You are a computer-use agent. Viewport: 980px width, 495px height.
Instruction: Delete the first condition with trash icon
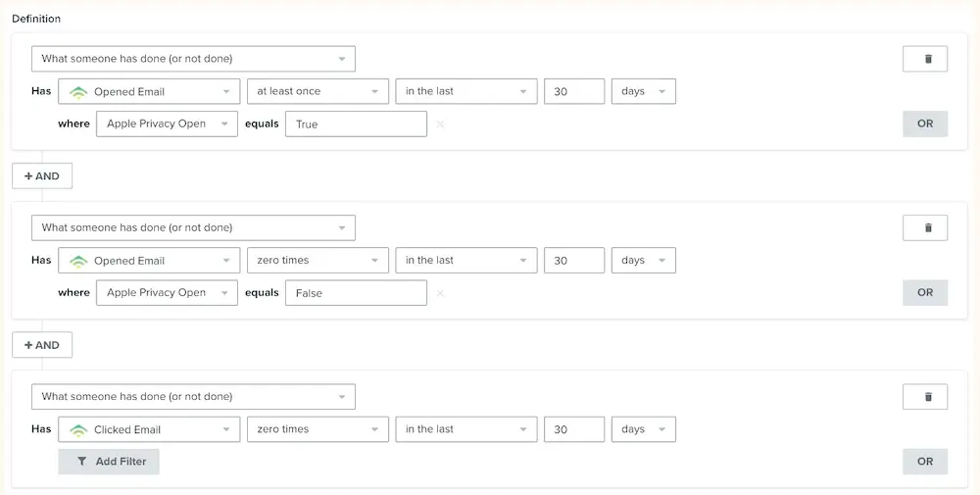(924, 59)
